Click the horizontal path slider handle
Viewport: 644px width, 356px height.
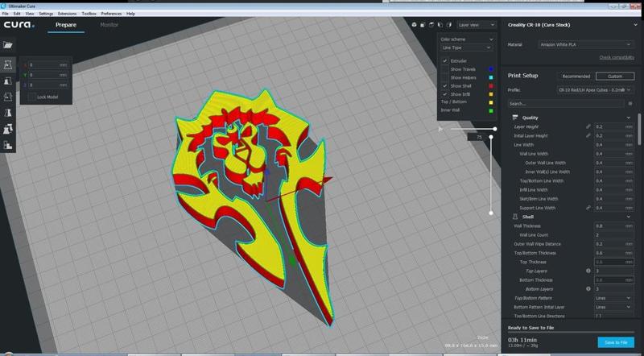(x=495, y=129)
